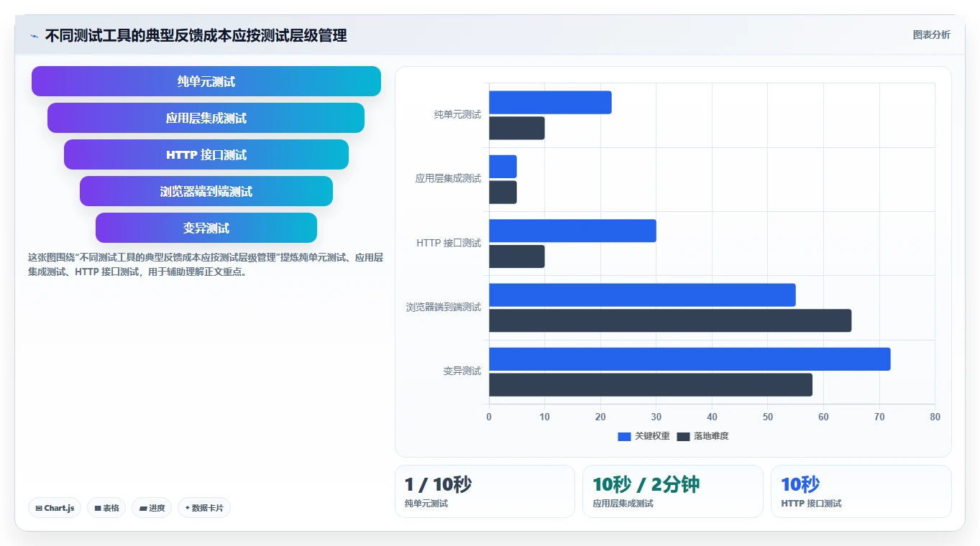Select the 浏览器端到端测试 funnel layer

[206, 191]
